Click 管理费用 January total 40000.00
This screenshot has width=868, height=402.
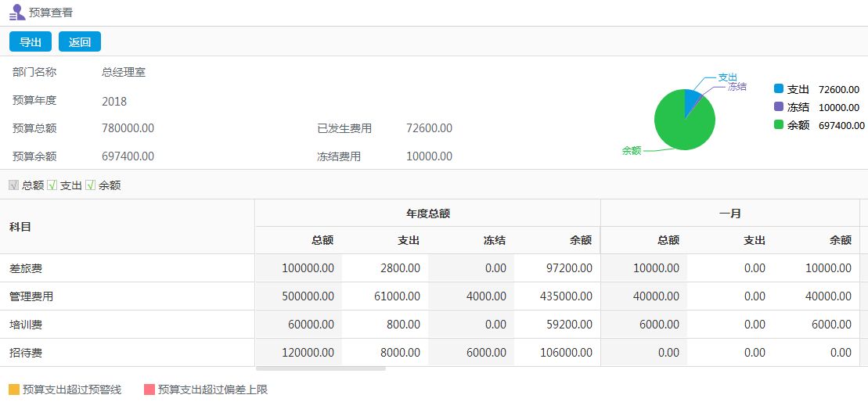click(644, 297)
